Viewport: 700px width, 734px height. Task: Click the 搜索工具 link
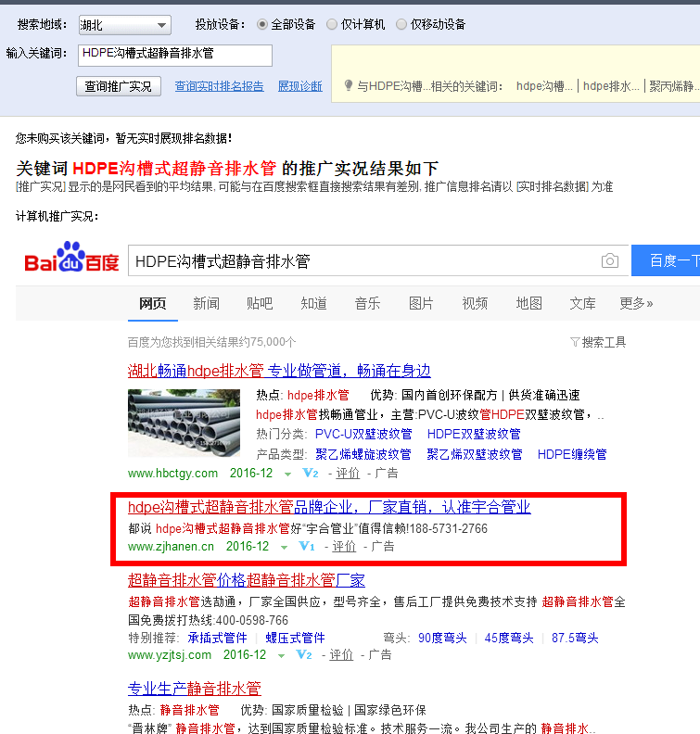coord(604,342)
